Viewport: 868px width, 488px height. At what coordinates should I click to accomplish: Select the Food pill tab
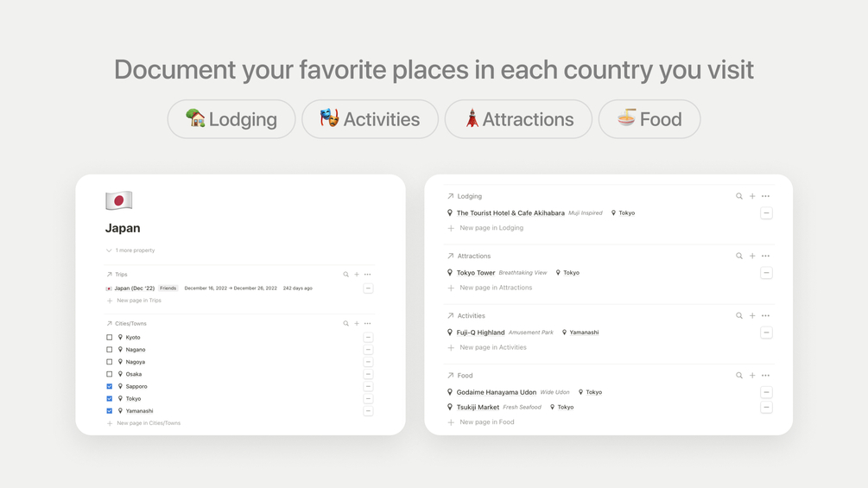tap(649, 119)
